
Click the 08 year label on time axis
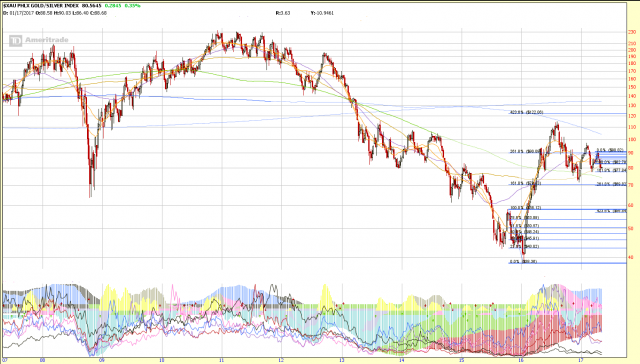tap(42, 360)
